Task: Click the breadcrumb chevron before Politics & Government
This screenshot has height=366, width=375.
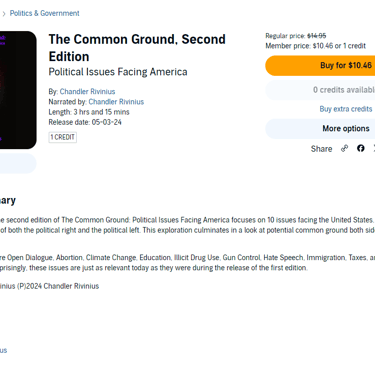Action: pyautogui.click(x=4, y=14)
